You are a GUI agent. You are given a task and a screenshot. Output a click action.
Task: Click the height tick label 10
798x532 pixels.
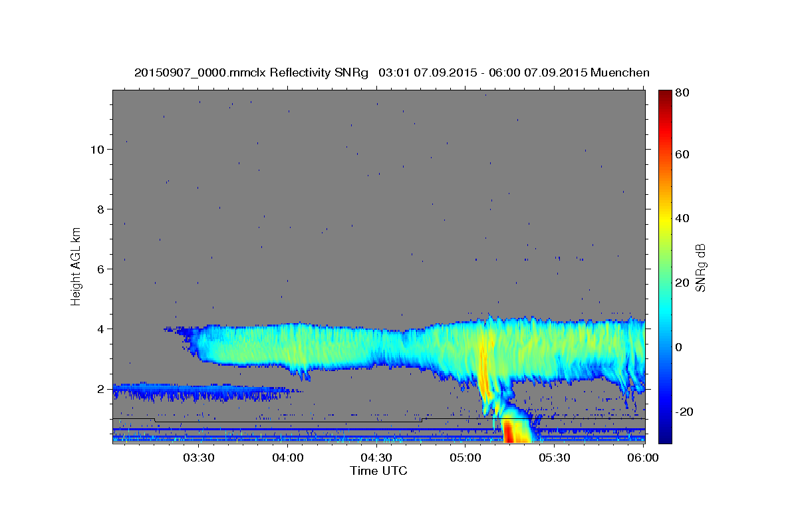pyautogui.click(x=97, y=150)
